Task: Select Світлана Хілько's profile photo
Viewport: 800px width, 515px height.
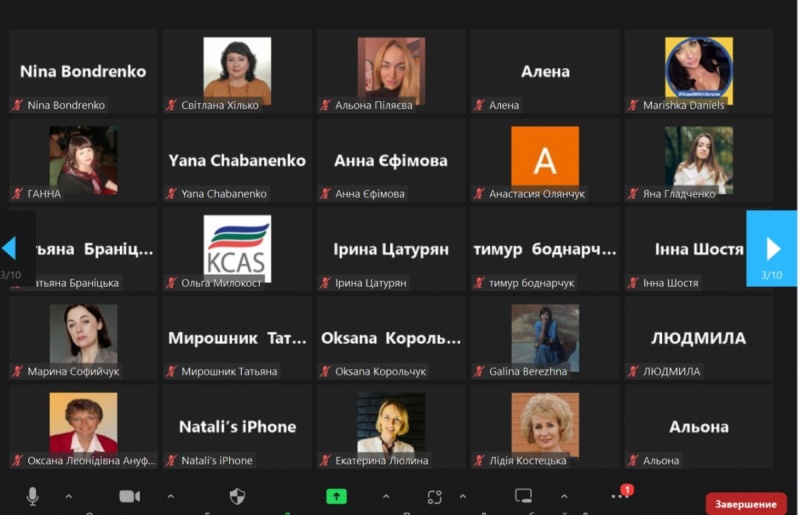Action: 237,68
